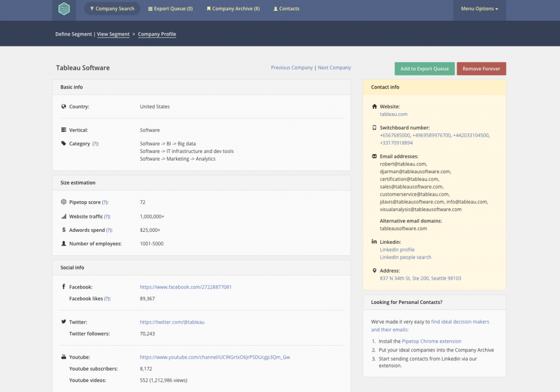
Task: Open the twitter.com/@tableau link
Action: tap(172, 322)
